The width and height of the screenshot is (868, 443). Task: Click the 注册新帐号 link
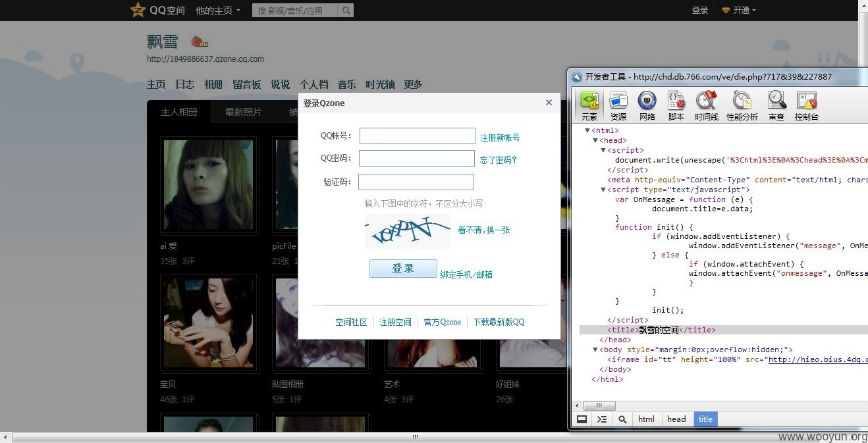tap(500, 138)
